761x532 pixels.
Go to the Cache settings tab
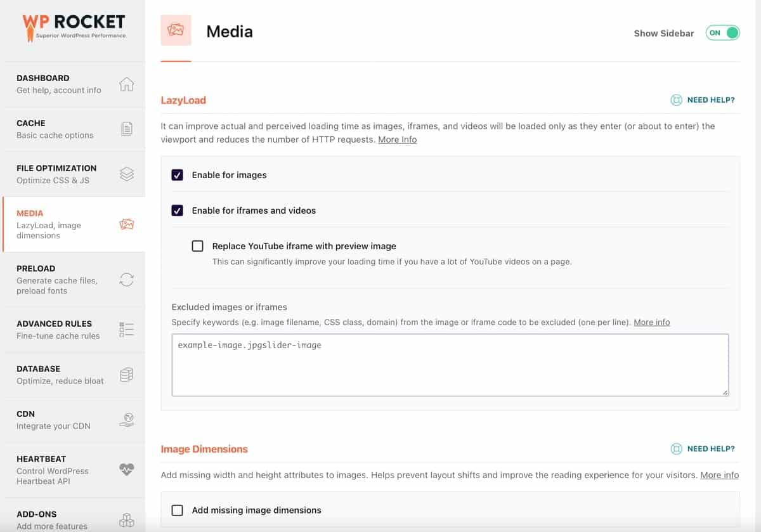point(74,129)
